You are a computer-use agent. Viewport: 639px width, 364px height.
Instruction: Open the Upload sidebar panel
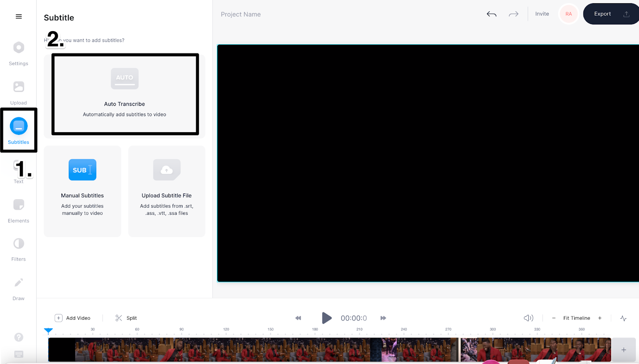(18, 93)
